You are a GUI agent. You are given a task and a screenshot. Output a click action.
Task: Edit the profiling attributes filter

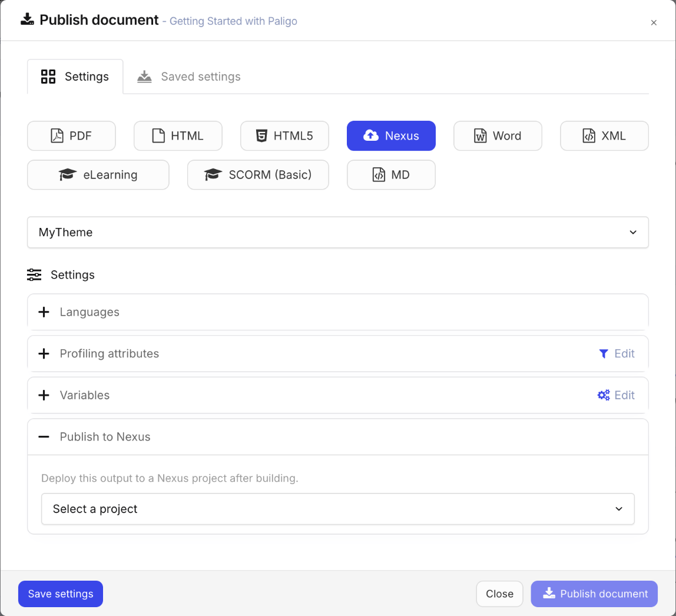tap(617, 353)
